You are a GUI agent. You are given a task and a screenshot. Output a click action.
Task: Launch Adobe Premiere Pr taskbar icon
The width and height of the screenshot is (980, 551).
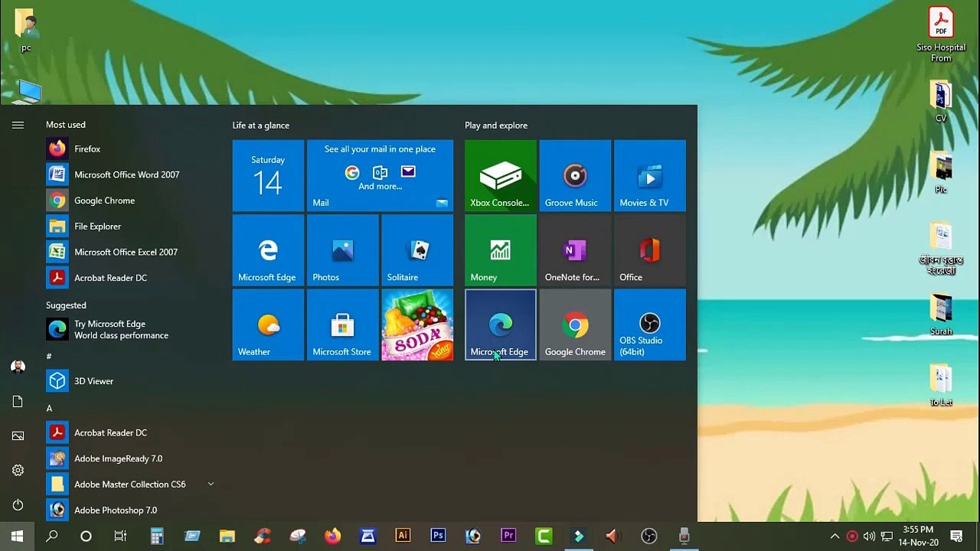pos(508,536)
